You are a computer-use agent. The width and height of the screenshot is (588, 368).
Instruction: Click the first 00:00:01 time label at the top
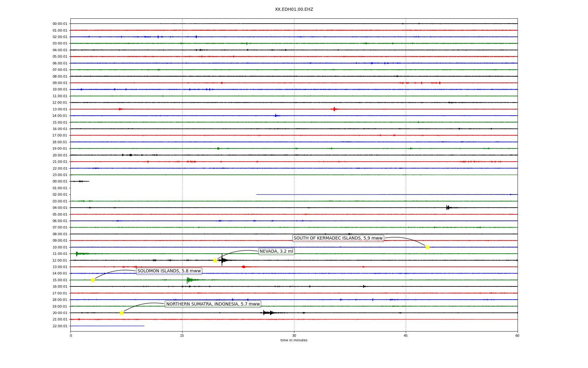click(60, 24)
